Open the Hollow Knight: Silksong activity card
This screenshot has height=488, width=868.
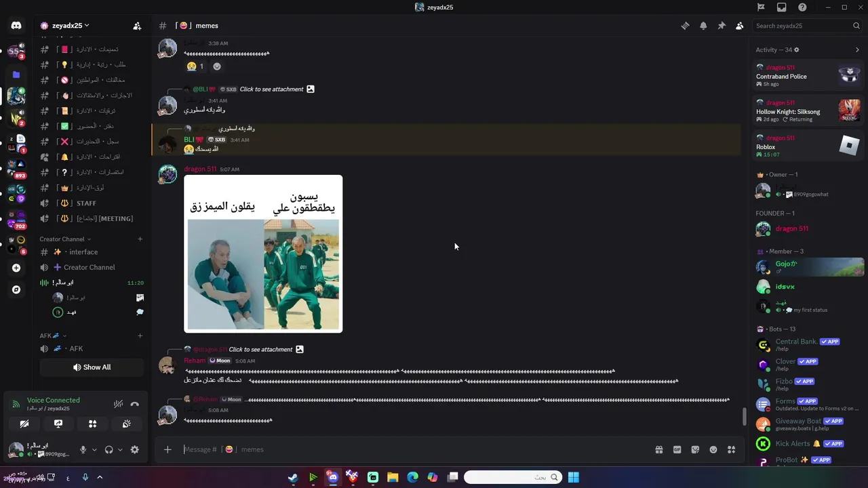808,111
